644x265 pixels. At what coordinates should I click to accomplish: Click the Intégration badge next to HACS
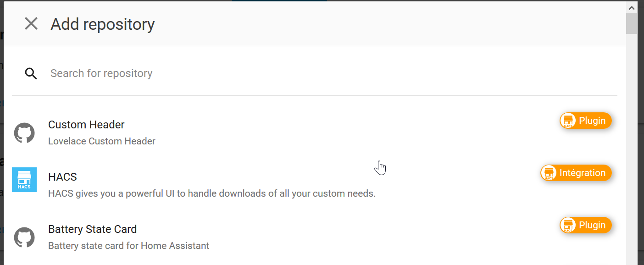coord(576,173)
